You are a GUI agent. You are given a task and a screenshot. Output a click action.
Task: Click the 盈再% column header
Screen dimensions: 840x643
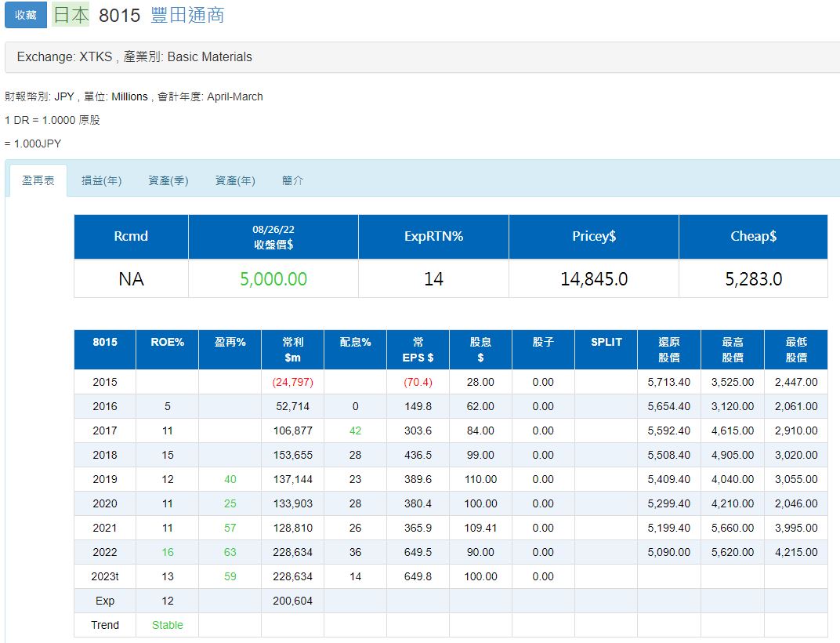tap(230, 350)
